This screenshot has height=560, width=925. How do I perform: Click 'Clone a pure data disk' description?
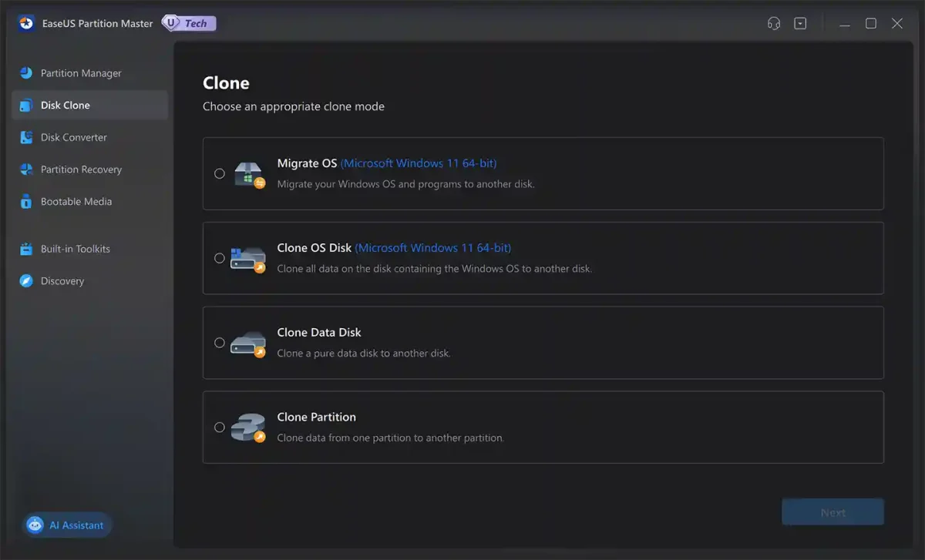(364, 354)
